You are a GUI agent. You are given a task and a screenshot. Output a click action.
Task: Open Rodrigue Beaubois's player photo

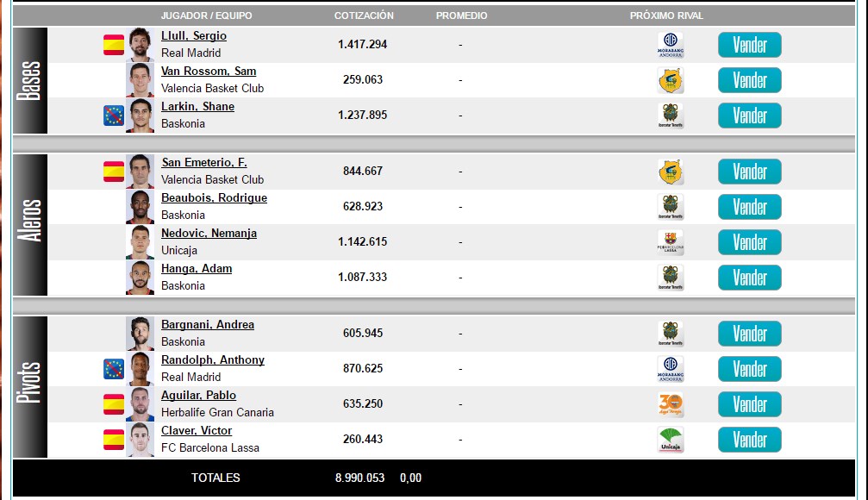coord(140,207)
